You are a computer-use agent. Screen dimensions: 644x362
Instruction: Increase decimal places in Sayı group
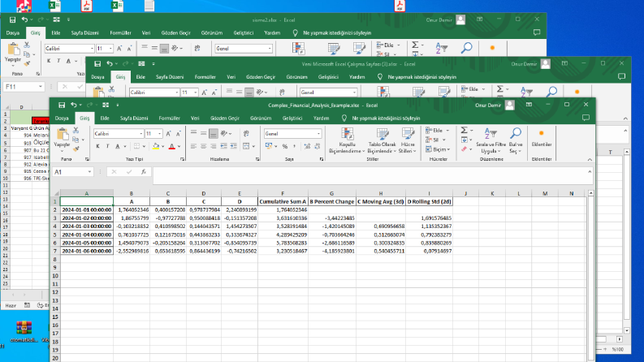click(307, 146)
